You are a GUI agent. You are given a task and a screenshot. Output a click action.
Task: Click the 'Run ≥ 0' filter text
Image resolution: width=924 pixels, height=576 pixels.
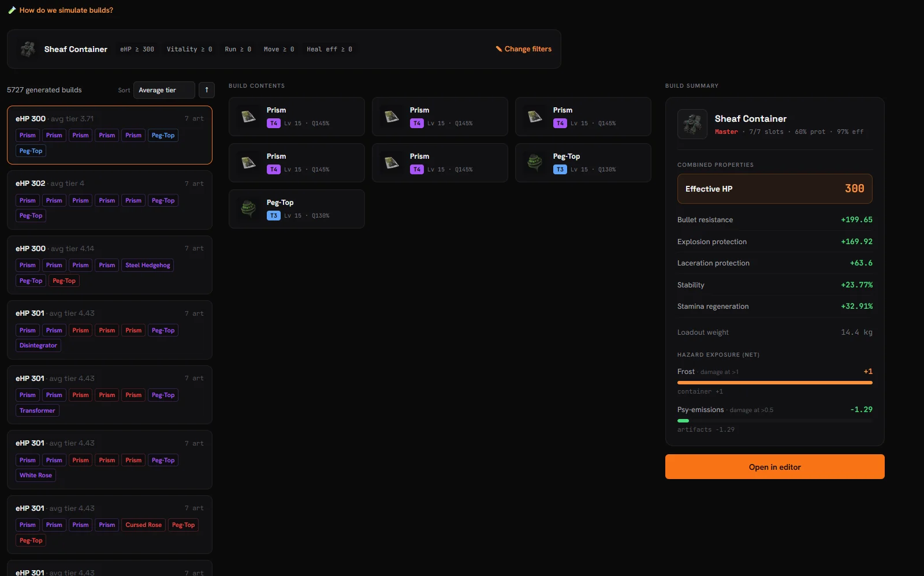click(238, 50)
